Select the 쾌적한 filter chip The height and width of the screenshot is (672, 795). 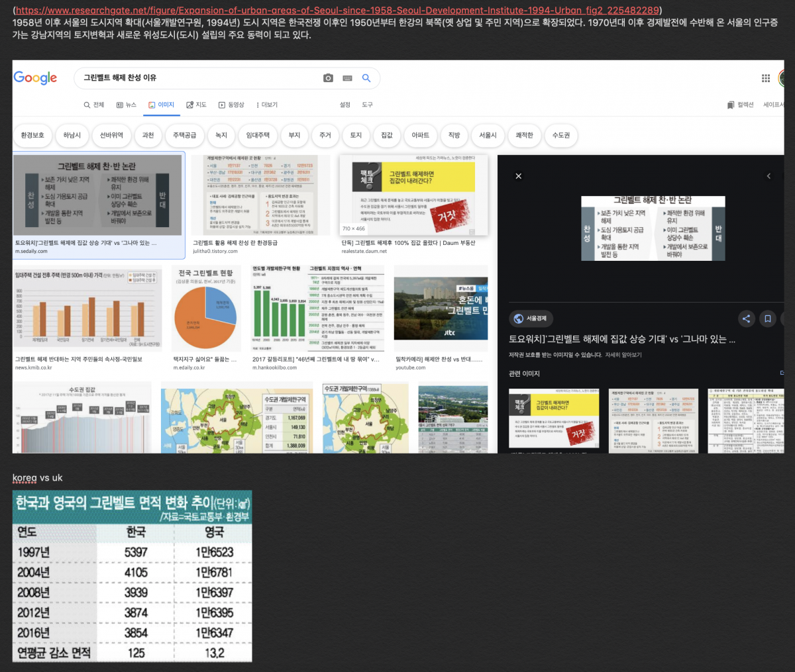click(x=524, y=135)
